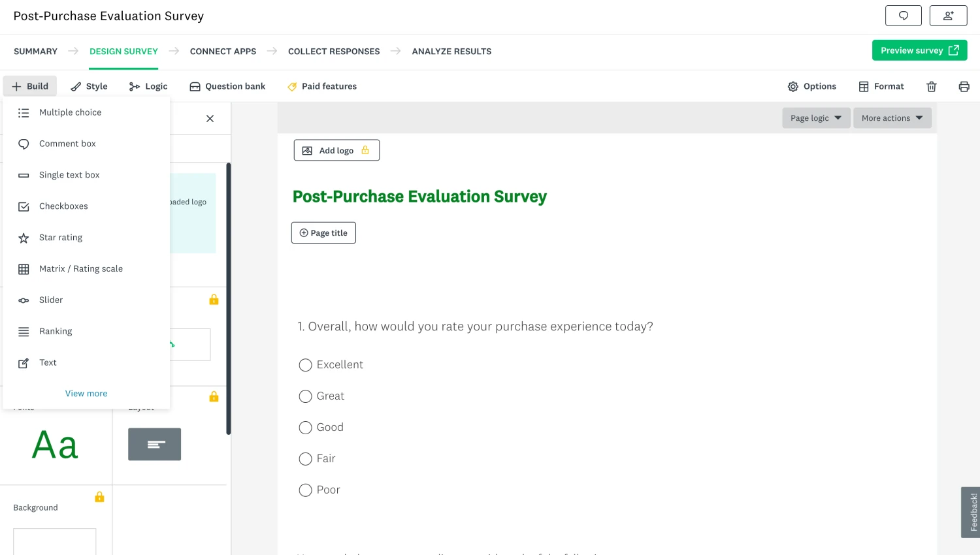Open View more question types
The height and width of the screenshot is (555, 980).
click(x=86, y=393)
